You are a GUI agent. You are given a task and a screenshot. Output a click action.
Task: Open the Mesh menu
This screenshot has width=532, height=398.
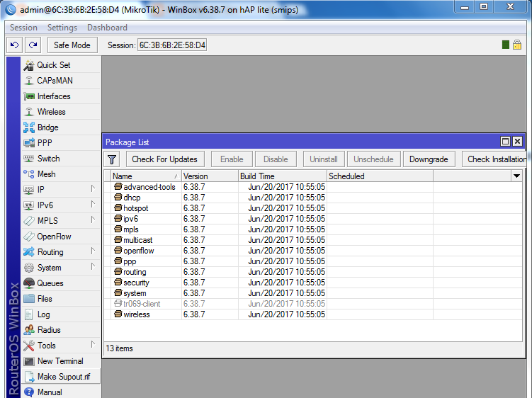[61, 174]
